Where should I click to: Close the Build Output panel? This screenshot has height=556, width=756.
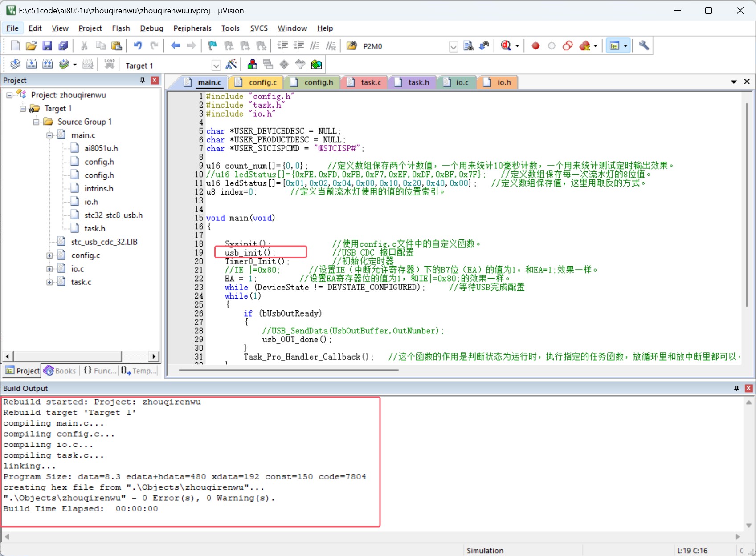coord(748,388)
